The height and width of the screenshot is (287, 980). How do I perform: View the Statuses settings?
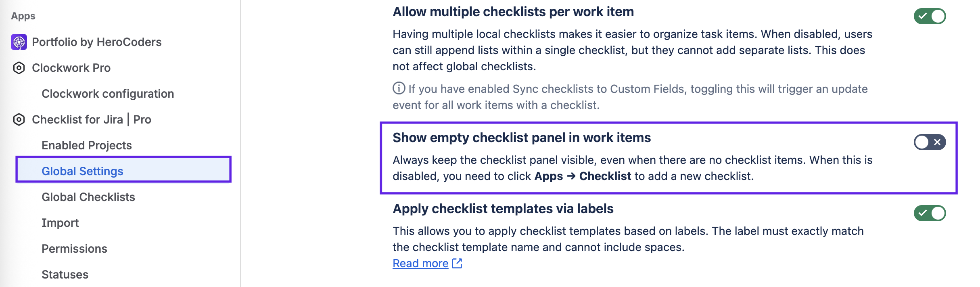[65, 274]
